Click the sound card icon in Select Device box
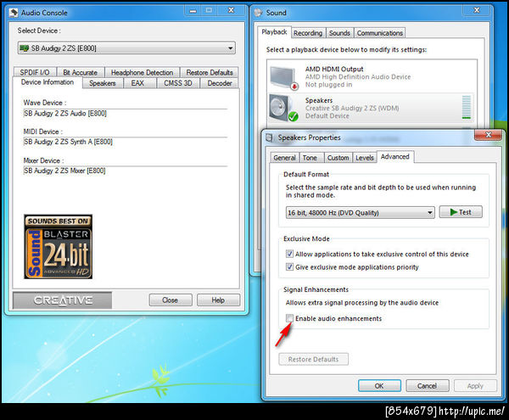Image resolution: width=509 pixels, height=420 pixels. (24, 48)
